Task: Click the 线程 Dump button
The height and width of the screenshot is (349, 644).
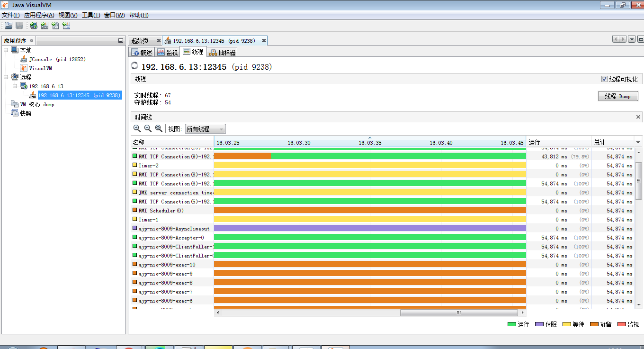Action: point(618,96)
